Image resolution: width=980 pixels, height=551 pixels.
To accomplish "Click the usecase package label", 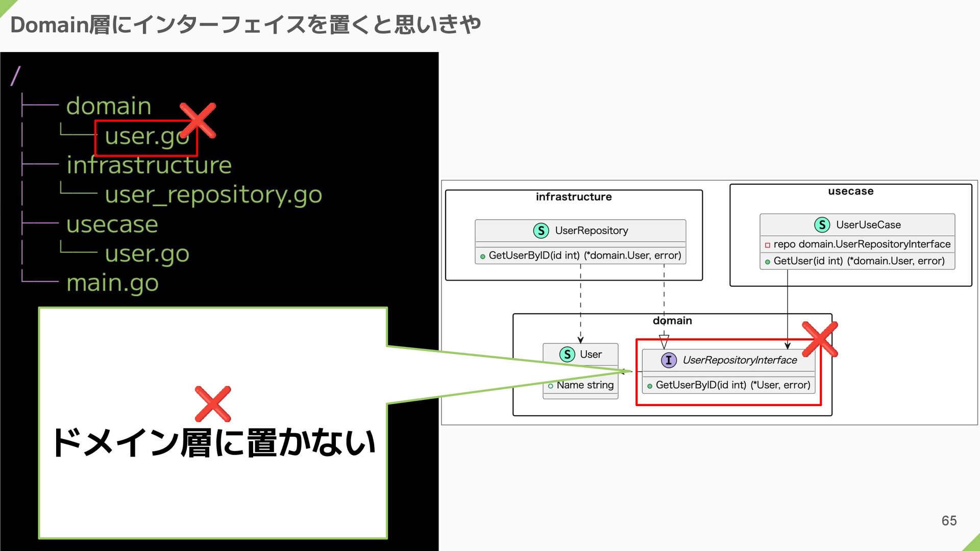I will (851, 191).
